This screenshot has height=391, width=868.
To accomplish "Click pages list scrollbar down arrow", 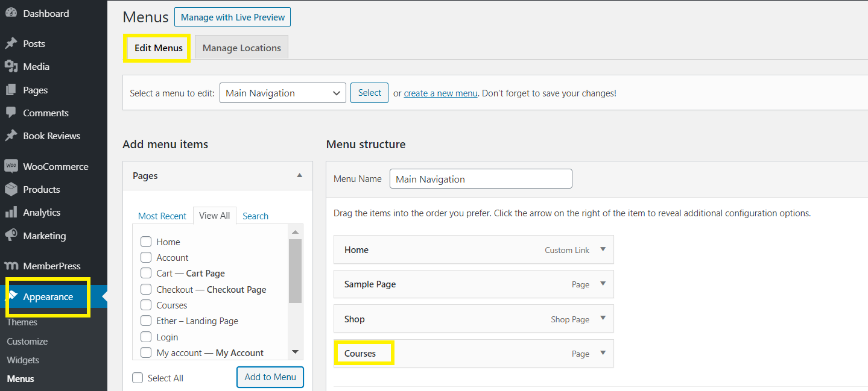I will click(295, 352).
